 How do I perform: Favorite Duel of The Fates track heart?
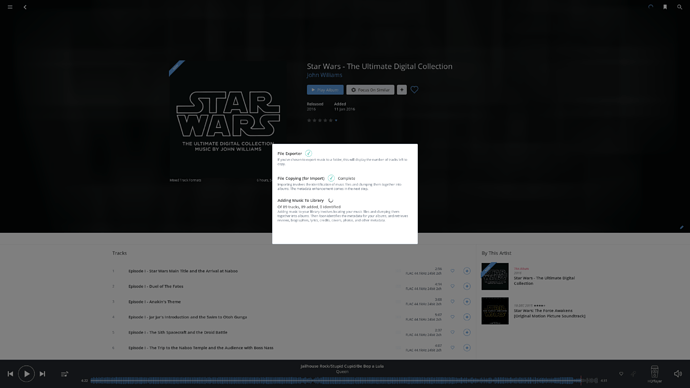pyautogui.click(x=452, y=286)
